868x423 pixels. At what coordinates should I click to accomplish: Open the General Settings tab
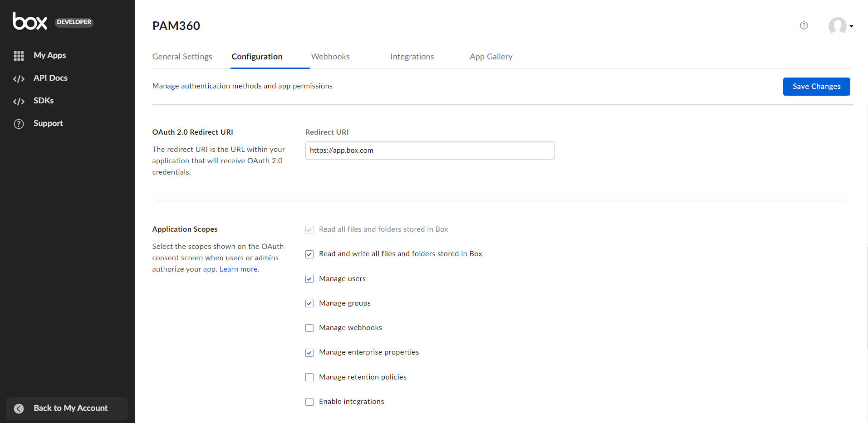[182, 57]
